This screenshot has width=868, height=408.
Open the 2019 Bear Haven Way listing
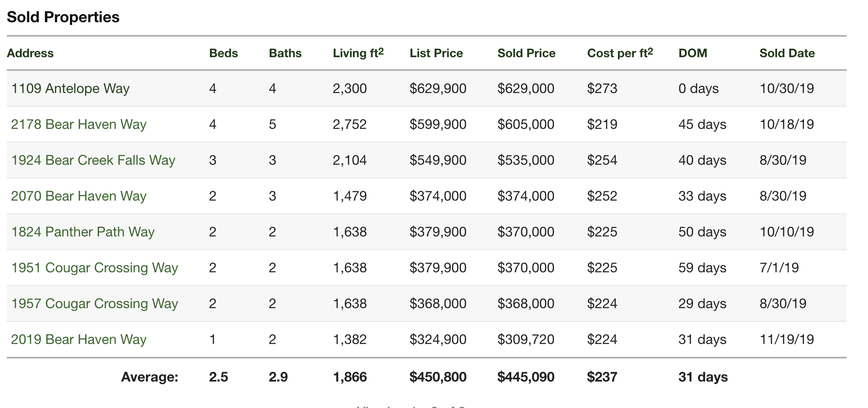pyautogui.click(x=79, y=339)
